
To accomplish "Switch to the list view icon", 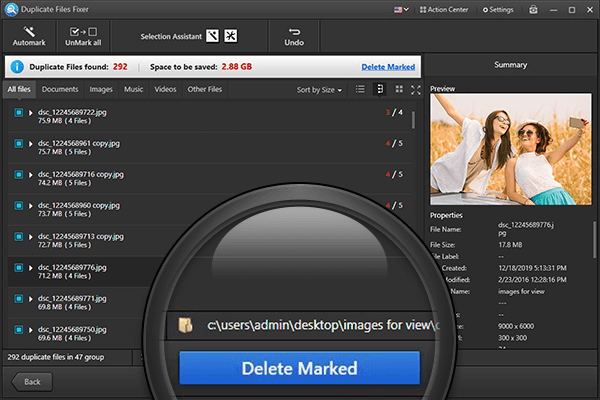I will (x=360, y=90).
